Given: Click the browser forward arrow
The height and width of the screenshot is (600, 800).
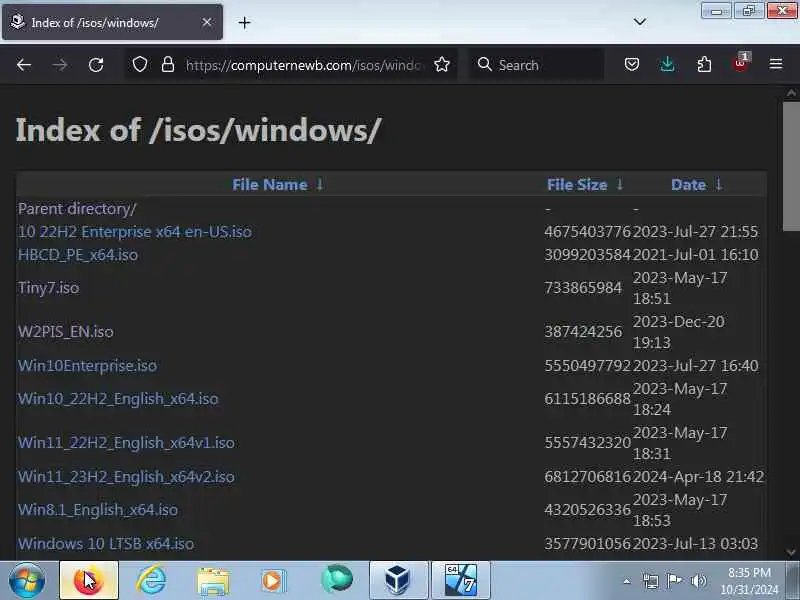Looking at the screenshot, I should tap(60, 65).
